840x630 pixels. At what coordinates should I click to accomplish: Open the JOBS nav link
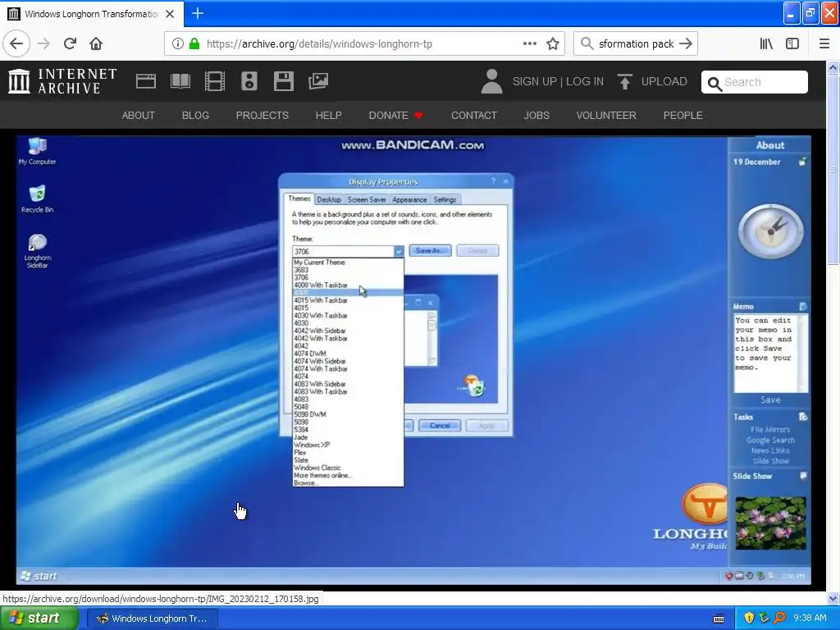point(536,115)
